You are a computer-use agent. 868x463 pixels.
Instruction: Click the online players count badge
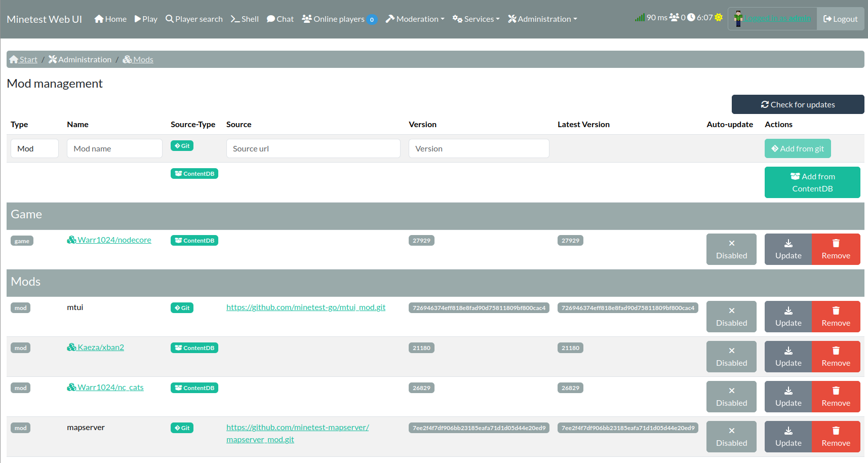372,20
